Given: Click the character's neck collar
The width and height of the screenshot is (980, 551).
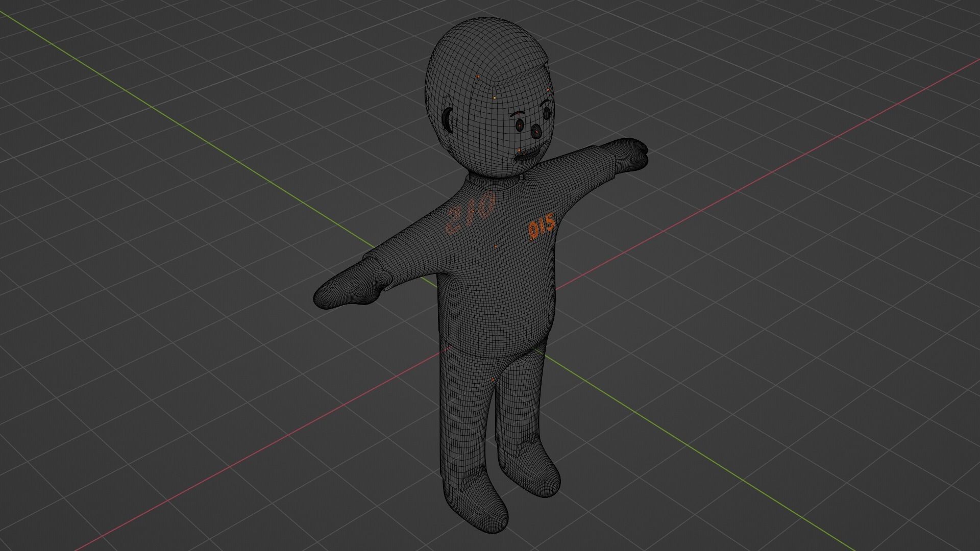Looking at the screenshot, I should [x=494, y=182].
